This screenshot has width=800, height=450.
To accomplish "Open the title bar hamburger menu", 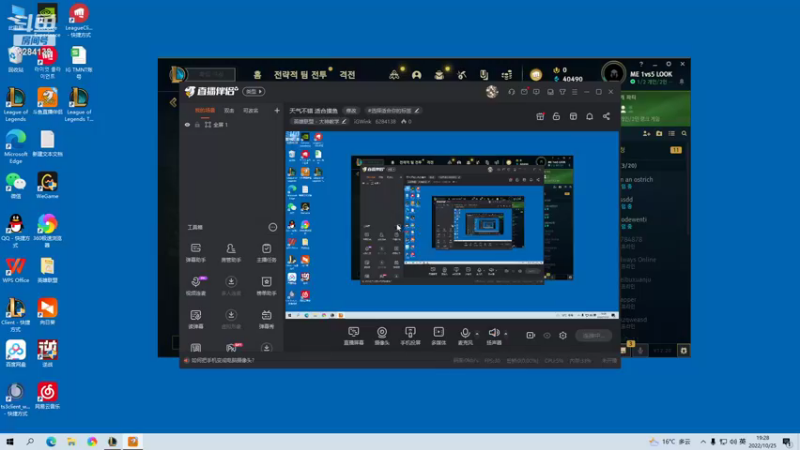I will point(574,92).
